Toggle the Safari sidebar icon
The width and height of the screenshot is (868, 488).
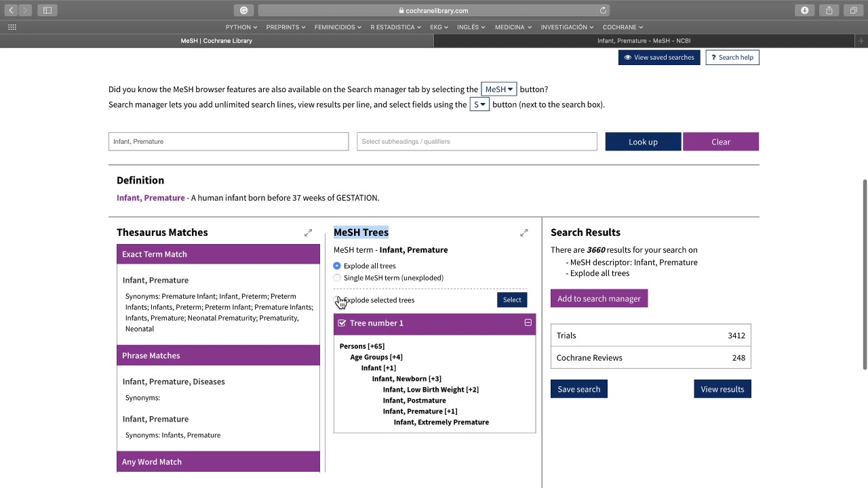(x=47, y=10)
